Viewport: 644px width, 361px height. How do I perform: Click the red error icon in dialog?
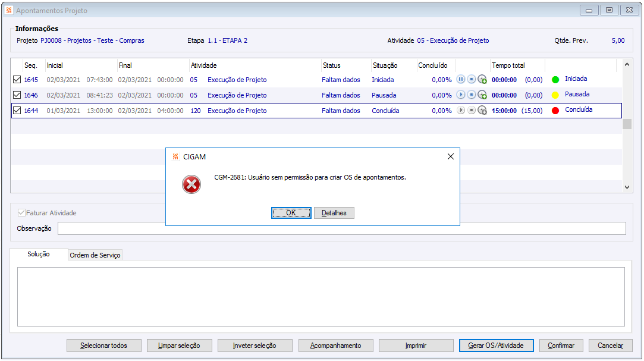click(191, 184)
